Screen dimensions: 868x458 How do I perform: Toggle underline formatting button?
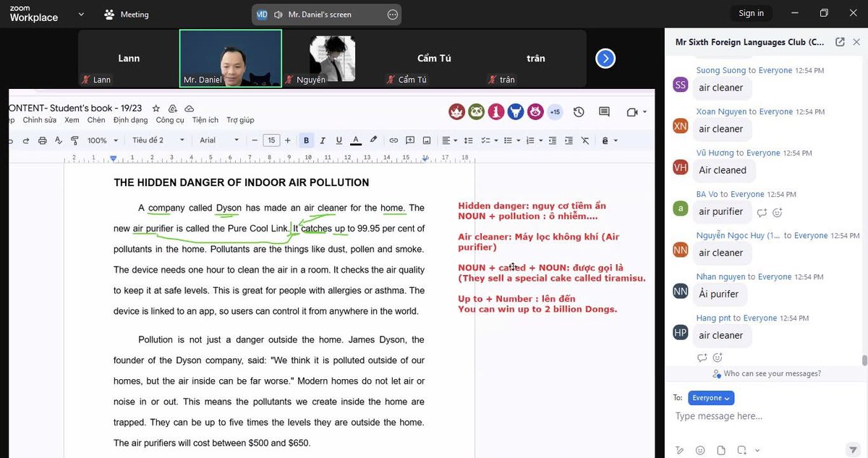point(338,140)
